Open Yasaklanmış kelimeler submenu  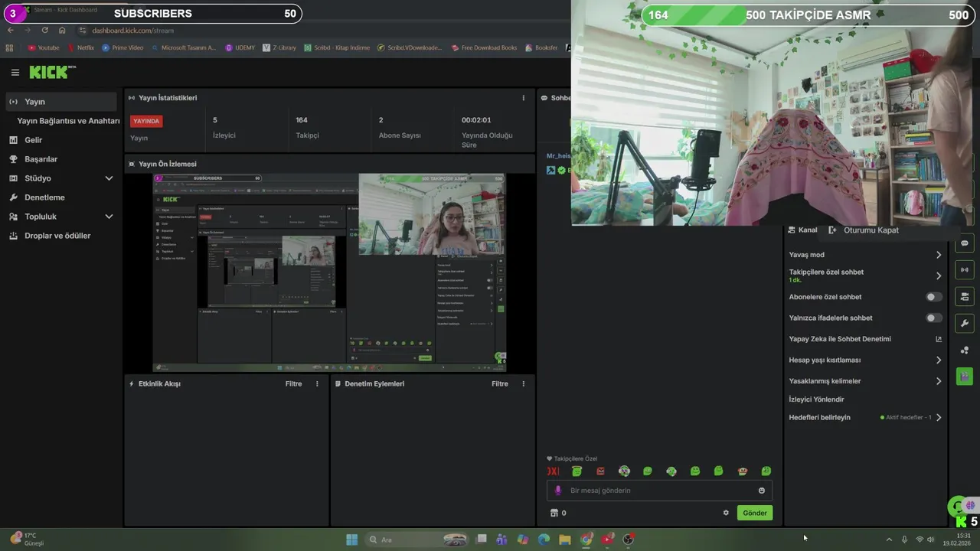click(x=939, y=381)
